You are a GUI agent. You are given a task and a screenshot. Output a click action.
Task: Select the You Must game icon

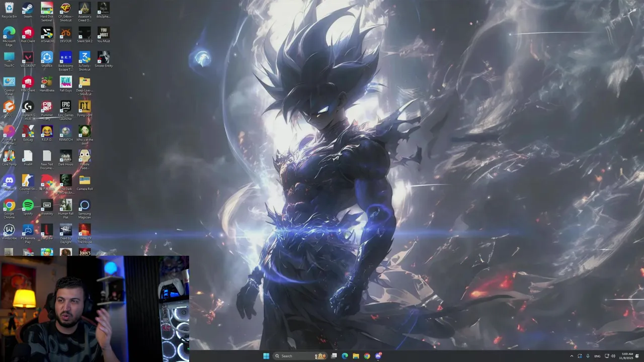coord(103,35)
